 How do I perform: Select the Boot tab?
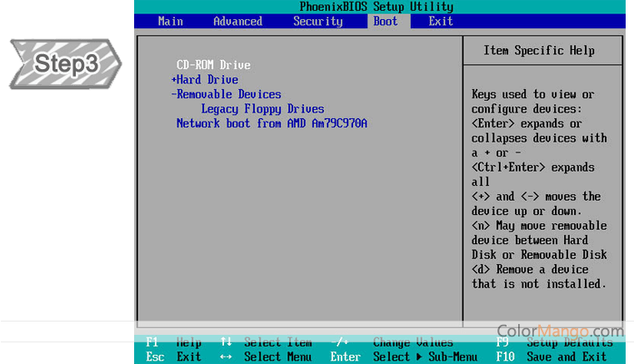coord(386,21)
